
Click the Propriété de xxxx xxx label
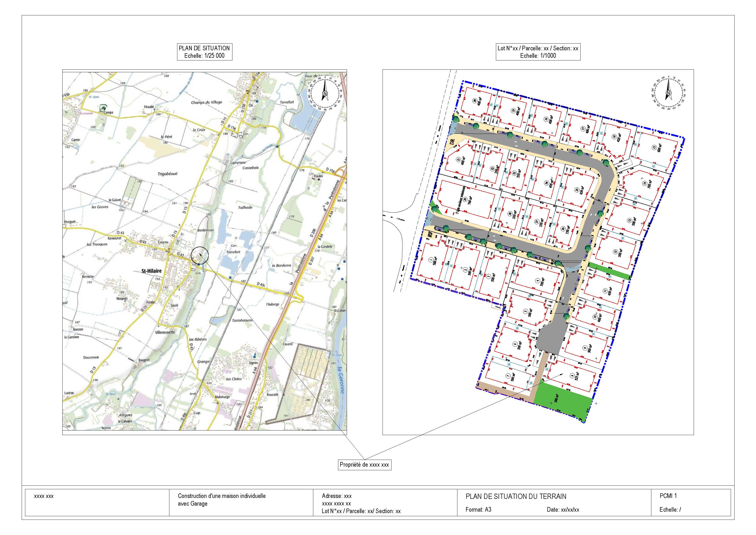click(x=364, y=464)
